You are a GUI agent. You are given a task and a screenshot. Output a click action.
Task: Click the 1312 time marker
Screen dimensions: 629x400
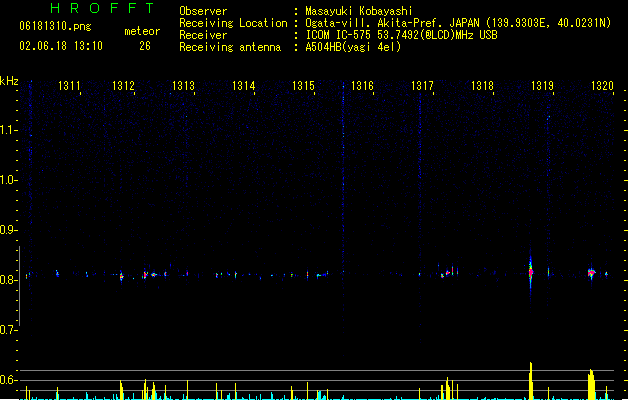tap(123, 86)
